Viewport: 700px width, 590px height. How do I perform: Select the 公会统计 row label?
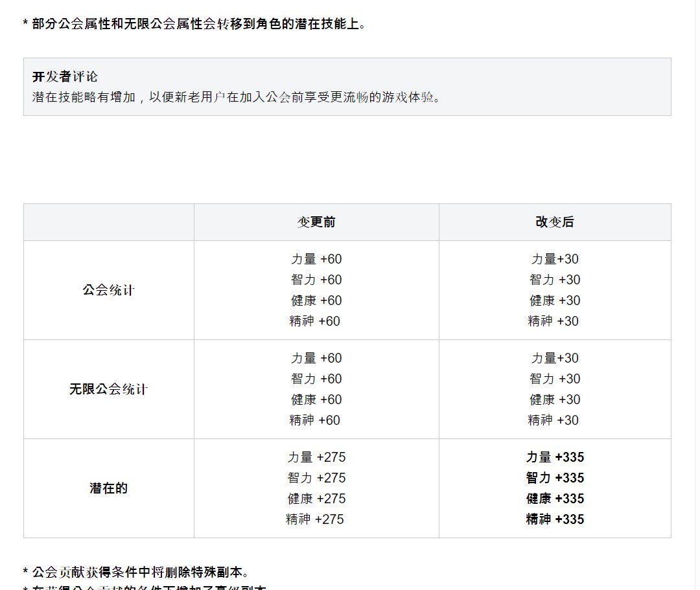point(108,290)
